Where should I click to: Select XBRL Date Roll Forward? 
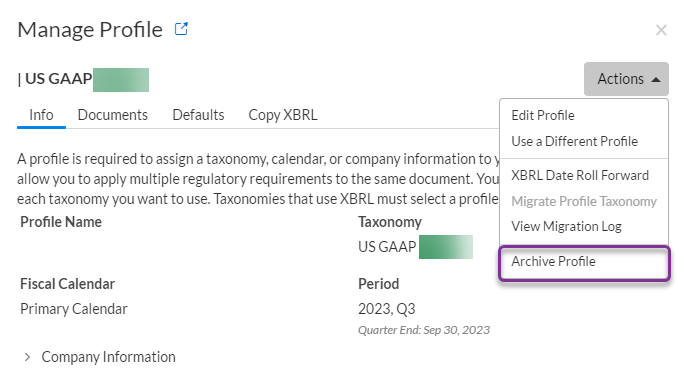[x=580, y=175]
